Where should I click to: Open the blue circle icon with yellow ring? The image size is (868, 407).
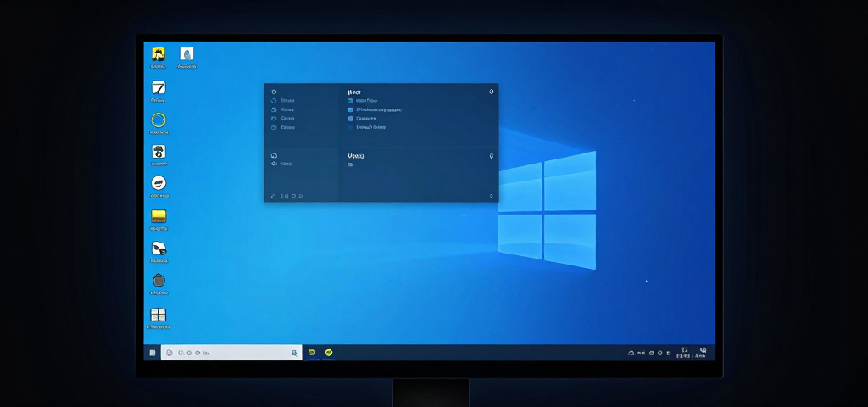[159, 120]
